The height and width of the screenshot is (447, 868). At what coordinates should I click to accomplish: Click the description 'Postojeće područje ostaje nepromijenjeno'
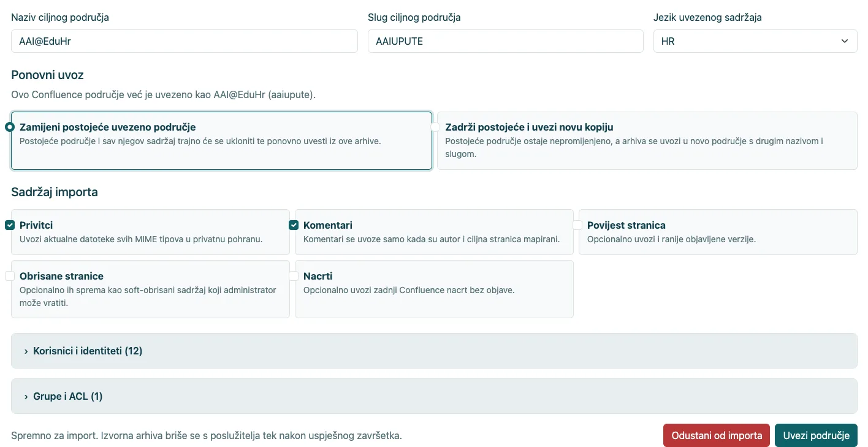click(634, 148)
